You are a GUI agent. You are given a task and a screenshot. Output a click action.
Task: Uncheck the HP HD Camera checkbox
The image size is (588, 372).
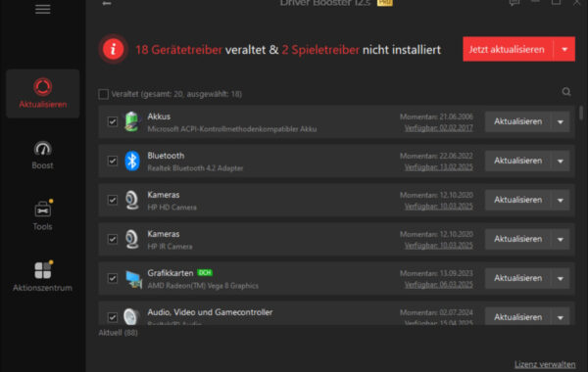113,200
